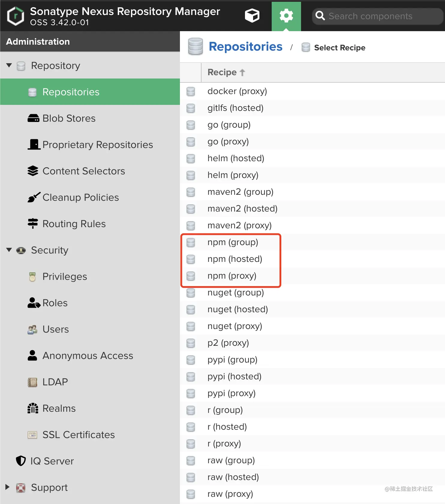This screenshot has height=504, width=445.
Task: Click the Users people icon
Action: tap(32, 330)
